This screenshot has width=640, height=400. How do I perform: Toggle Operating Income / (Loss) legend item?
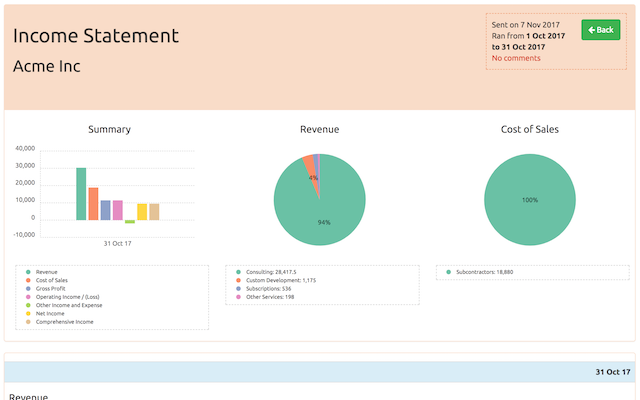coord(62,297)
